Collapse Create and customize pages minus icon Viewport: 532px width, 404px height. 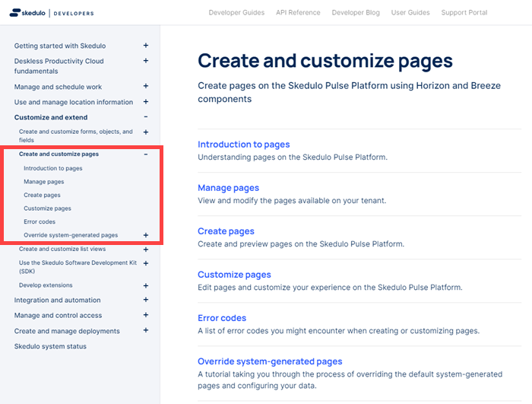coord(146,154)
